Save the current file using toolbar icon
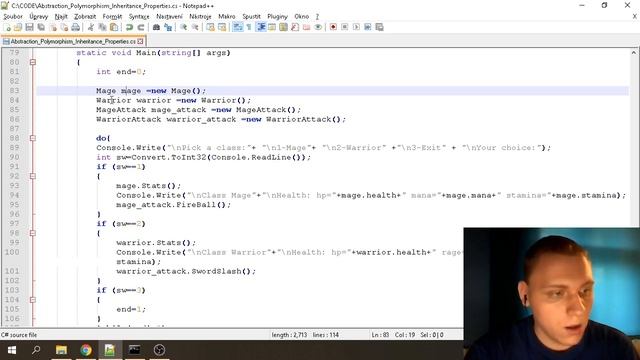The image size is (640, 360). [29, 27]
